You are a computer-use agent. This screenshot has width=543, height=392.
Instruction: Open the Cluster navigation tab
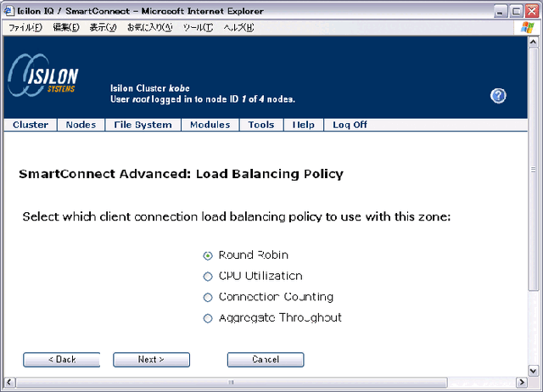point(31,125)
